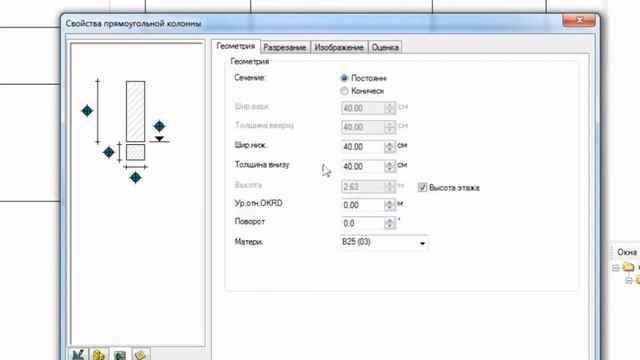This screenshot has width=640, height=360.
Task: Click the Матери. label
Action: click(x=248, y=242)
